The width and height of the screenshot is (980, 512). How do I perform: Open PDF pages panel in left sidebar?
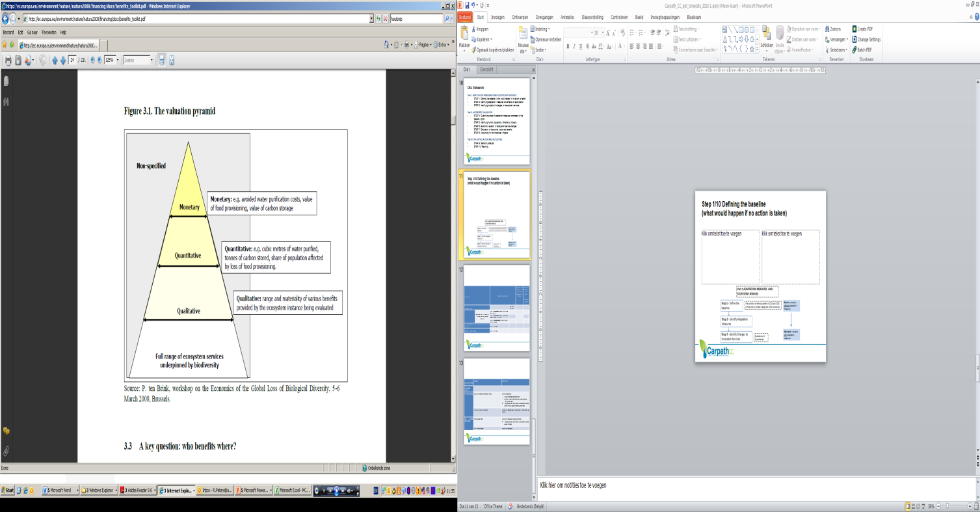pos(6,81)
